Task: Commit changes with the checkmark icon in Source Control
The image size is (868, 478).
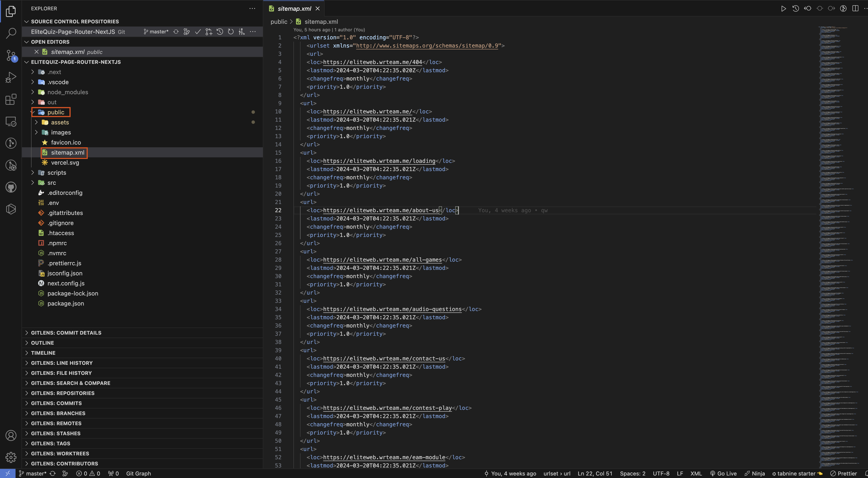Action: coord(198,31)
